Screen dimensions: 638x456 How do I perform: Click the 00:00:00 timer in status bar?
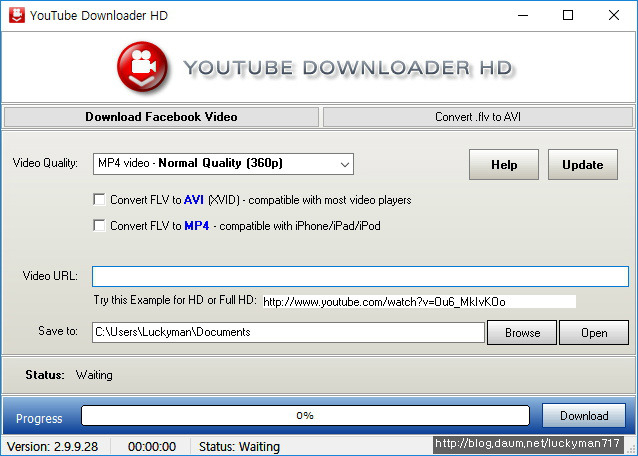click(152, 447)
